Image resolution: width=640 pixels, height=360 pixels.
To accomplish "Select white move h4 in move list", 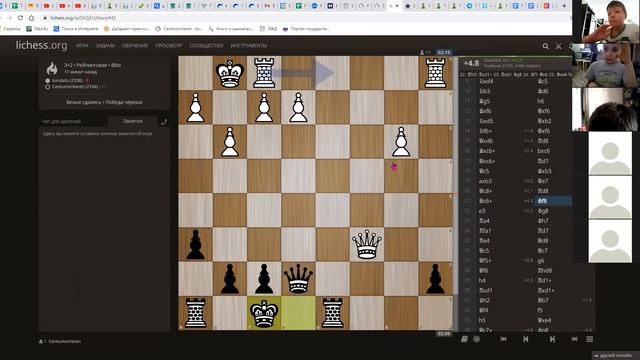I will pyautogui.click(x=482, y=280).
